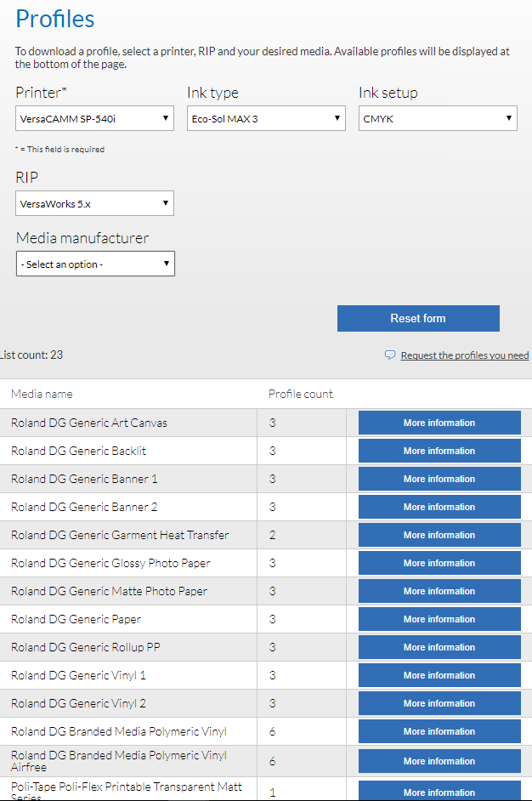This screenshot has height=801, width=532.
Task: Select Roland DG Generic Matte Photo Paper name
Action: pyautogui.click(x=110, y=591)
